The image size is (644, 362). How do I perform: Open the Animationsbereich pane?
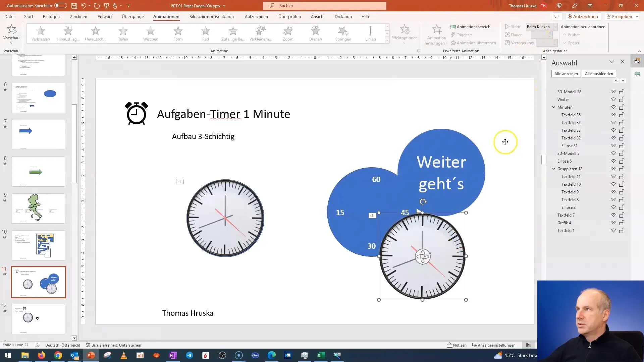(470, 27)
